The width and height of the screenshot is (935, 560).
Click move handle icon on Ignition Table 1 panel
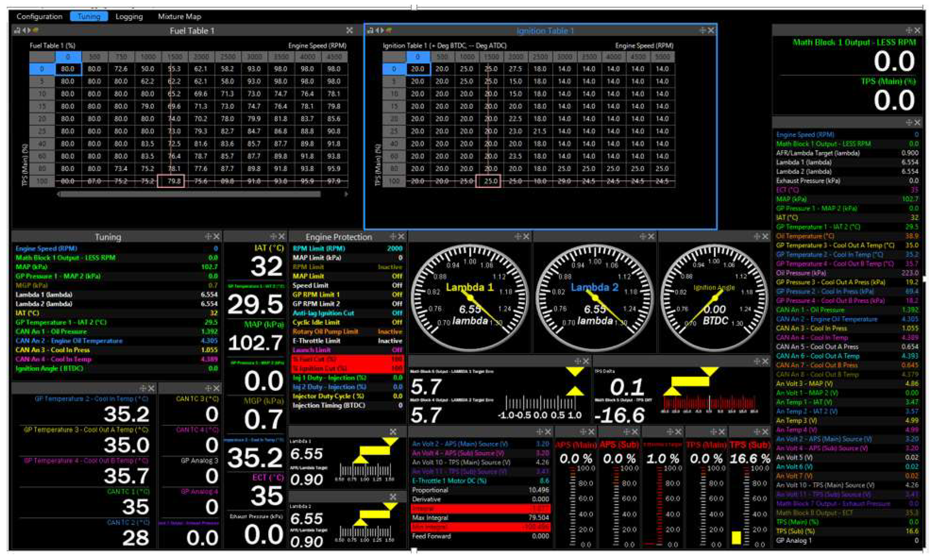(702, 31)
